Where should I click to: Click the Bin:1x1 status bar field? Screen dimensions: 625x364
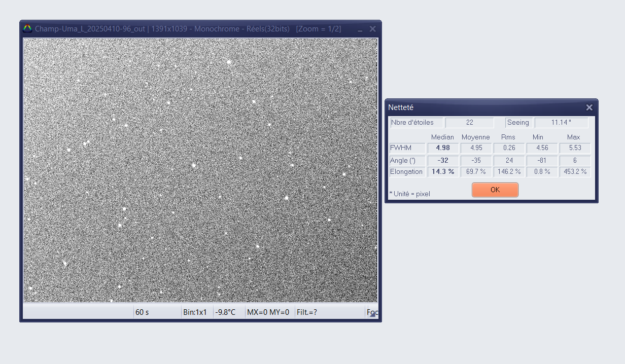197,312
